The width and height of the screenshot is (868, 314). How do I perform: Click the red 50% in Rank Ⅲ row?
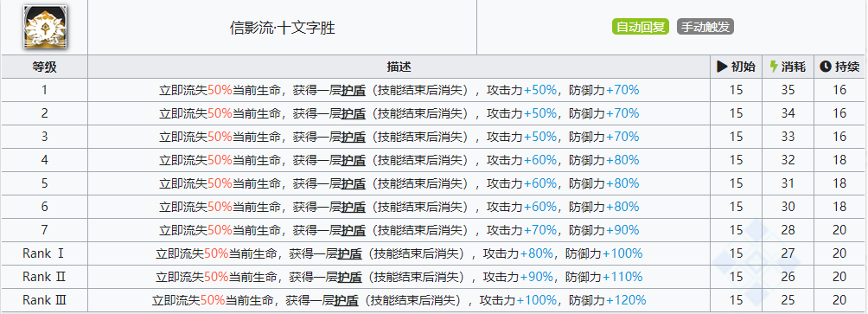point(213,300)
